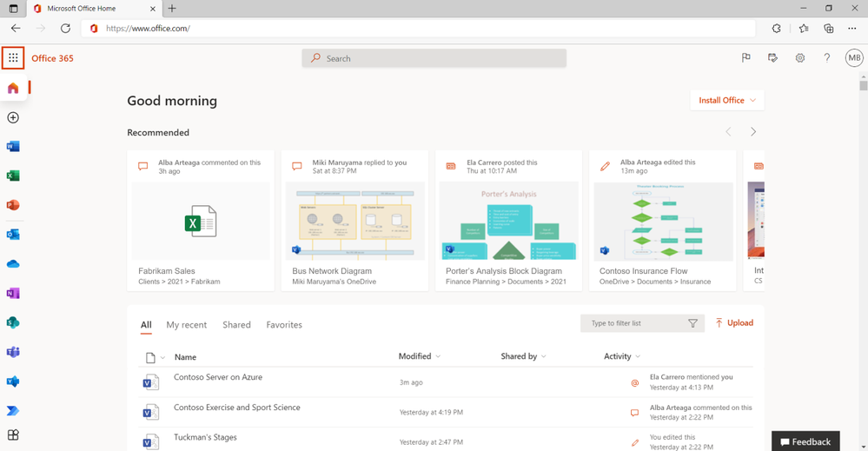
Task: Open the app launcher waffle icon
Action: (x=13, y=57)
